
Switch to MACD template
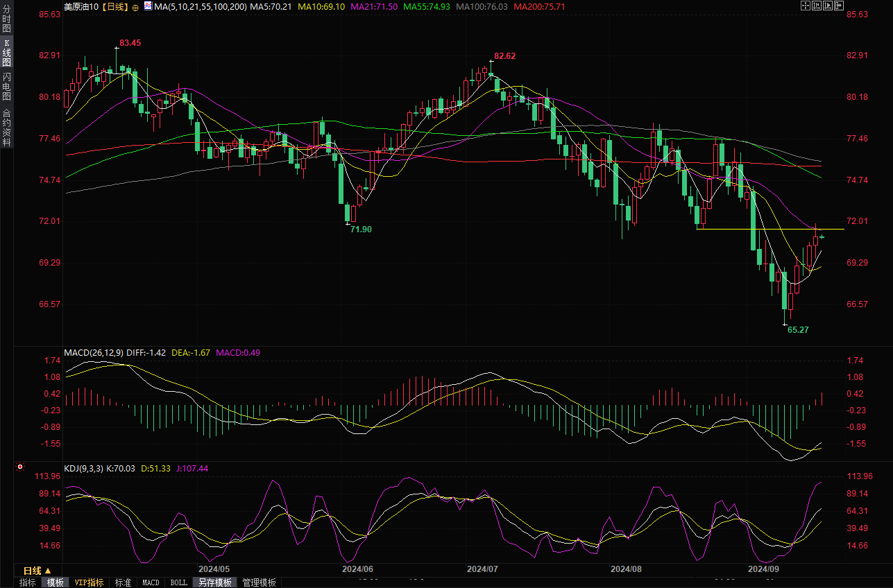pos(151,582)
